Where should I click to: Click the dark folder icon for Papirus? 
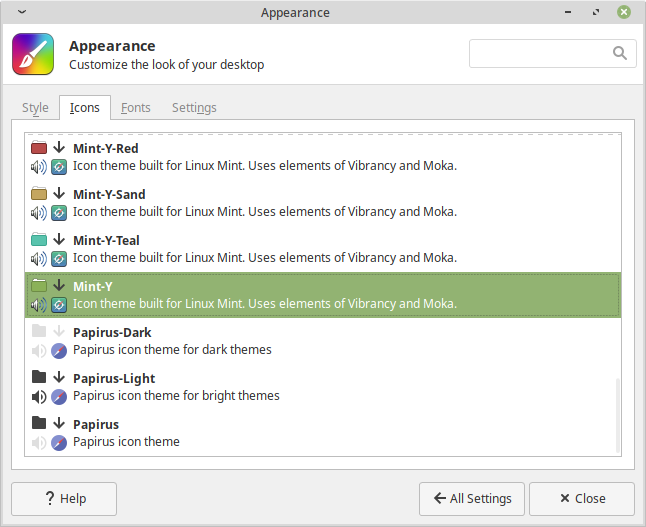[39, 423]
